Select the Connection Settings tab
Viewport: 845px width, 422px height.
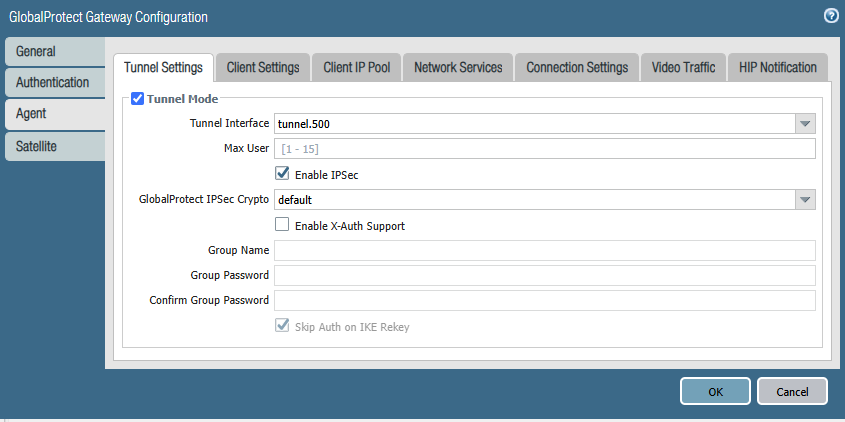click(577, 67)
